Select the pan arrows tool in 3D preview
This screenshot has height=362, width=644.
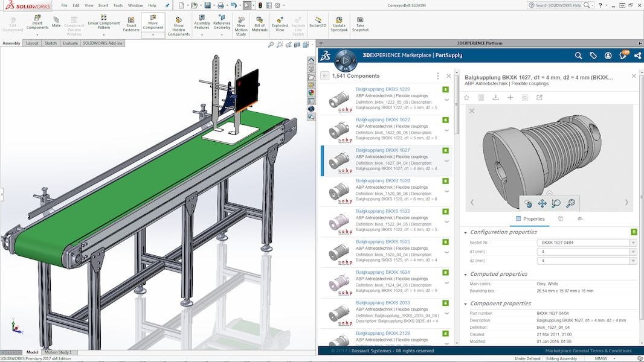tap(542, 204)
